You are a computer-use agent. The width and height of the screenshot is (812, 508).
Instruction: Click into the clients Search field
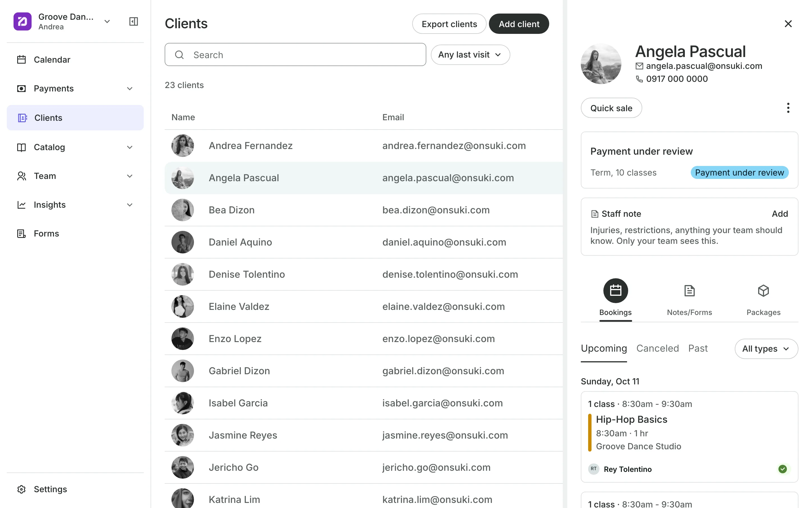(x=295, y=55)
